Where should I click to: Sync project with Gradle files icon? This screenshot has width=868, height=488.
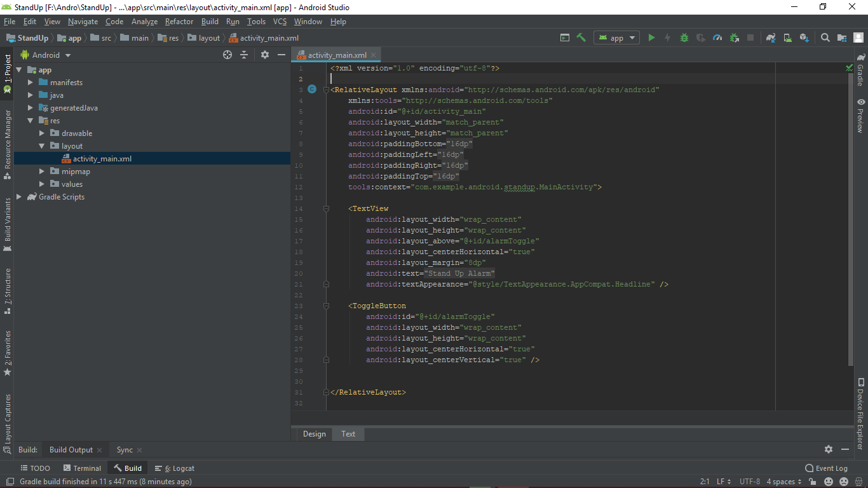click(771, 38)
